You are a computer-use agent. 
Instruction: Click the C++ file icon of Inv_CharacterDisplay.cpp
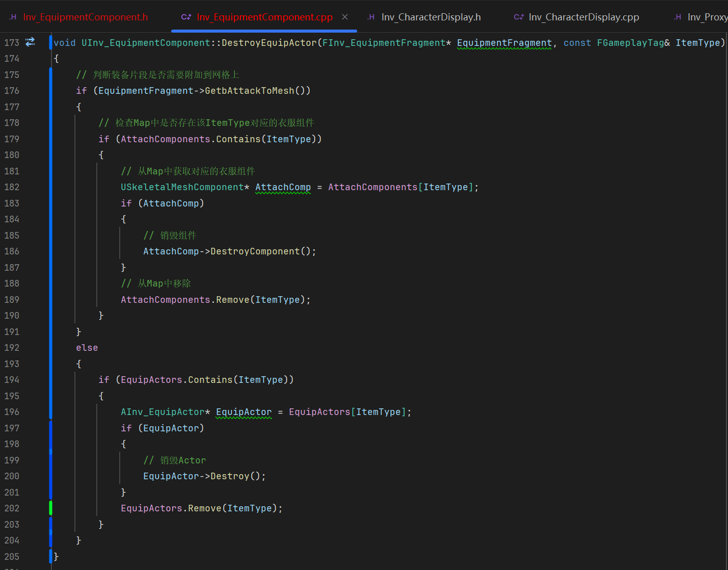coord(519,17)
